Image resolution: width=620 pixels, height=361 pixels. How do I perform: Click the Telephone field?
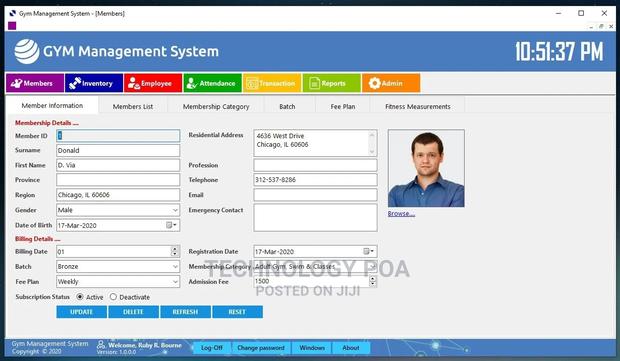click(x=315, y=180)
